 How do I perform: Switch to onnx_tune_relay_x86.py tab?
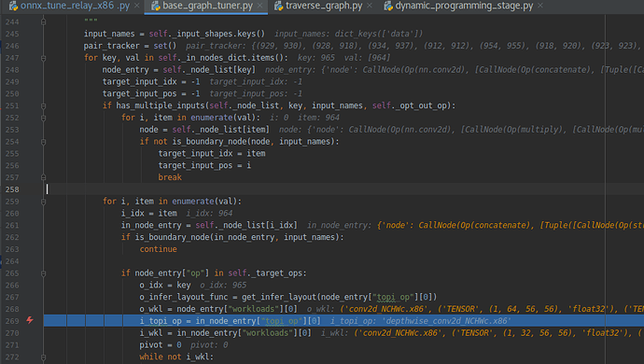pyautogui.click(x=76, y=6)
